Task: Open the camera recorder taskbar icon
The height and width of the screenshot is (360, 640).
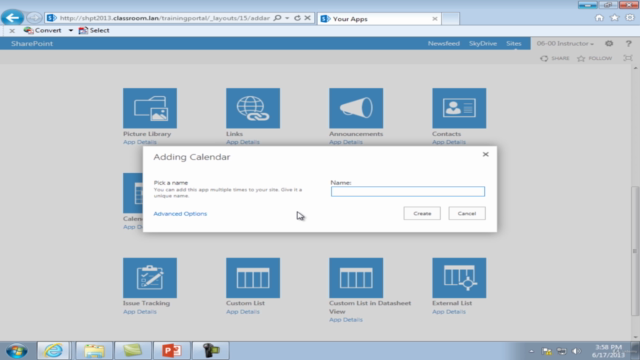Action: coord(211,351)
